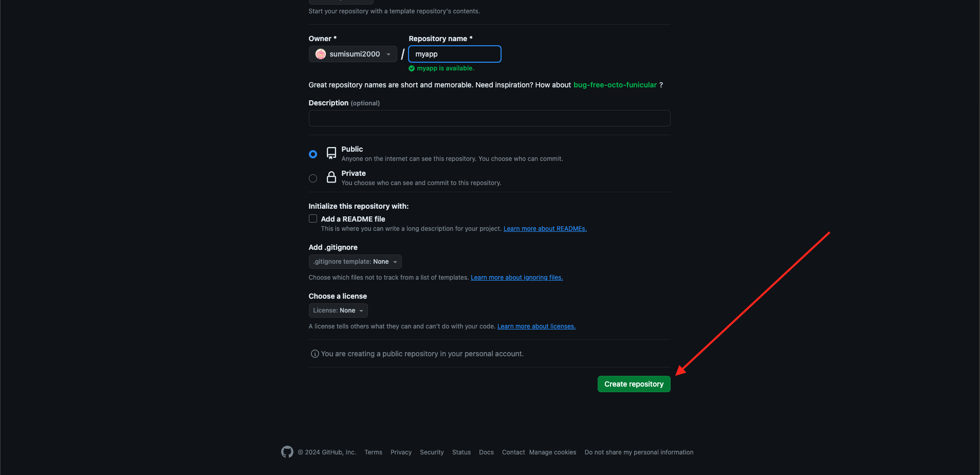Open the owner selection dropdown
This screenshot has width=980, height=475.
353,53
